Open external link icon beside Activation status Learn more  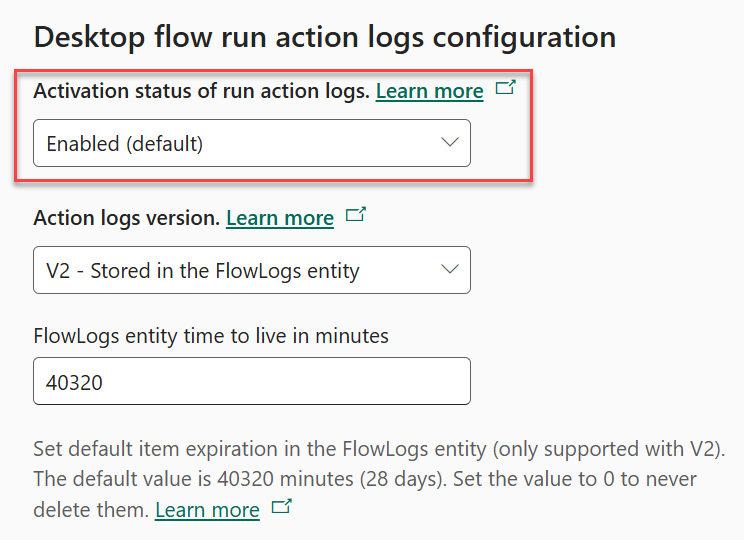pos(505,87)
